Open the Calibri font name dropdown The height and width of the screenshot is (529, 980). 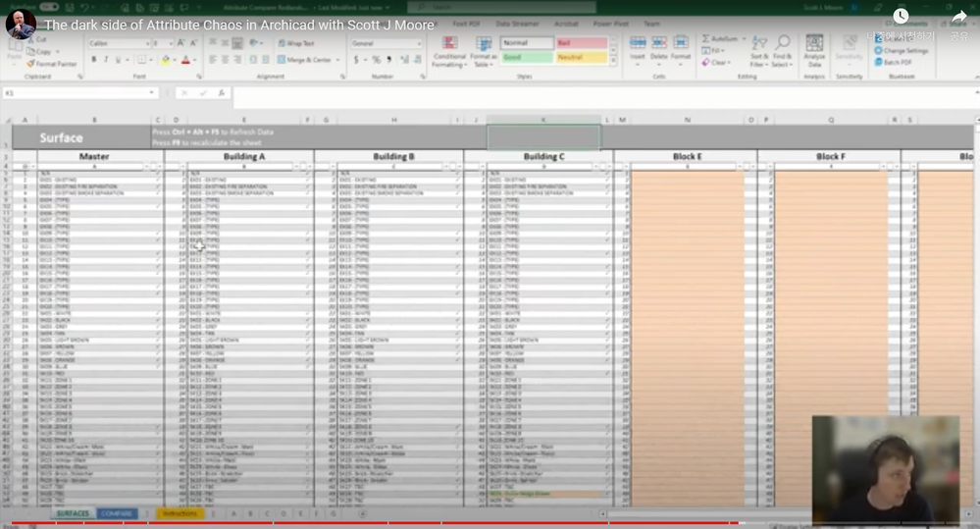(x=147, y=44)
